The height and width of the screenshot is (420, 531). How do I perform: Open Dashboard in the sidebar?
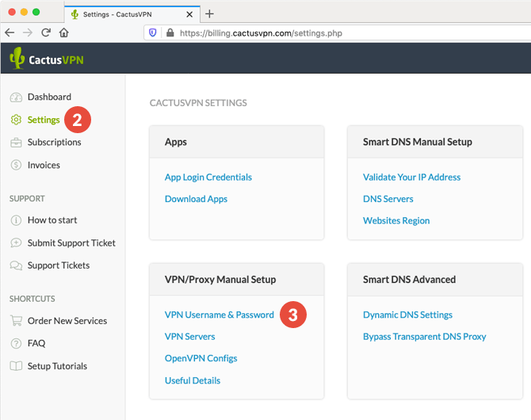click(49, 97)
